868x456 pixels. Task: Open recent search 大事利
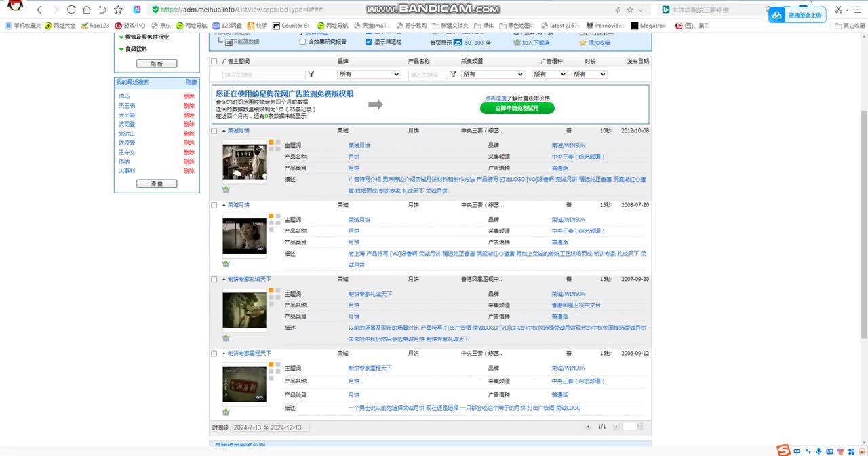point(127,171)
